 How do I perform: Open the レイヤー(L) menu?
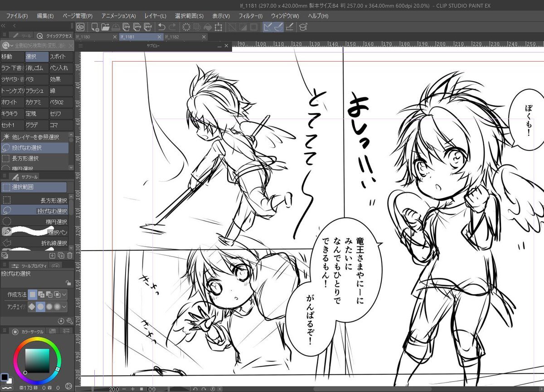155,16
